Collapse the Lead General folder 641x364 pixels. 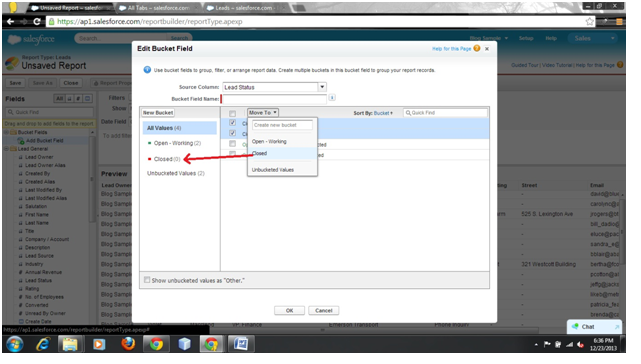pos(6,149)
